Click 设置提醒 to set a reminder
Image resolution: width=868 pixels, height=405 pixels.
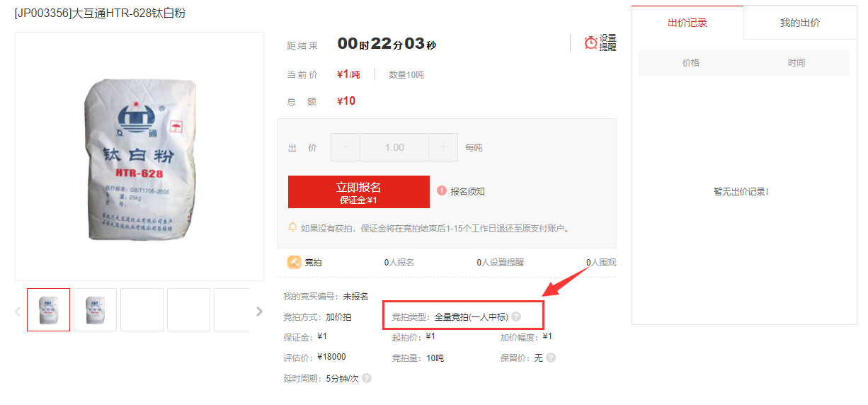tap(608, 42)
